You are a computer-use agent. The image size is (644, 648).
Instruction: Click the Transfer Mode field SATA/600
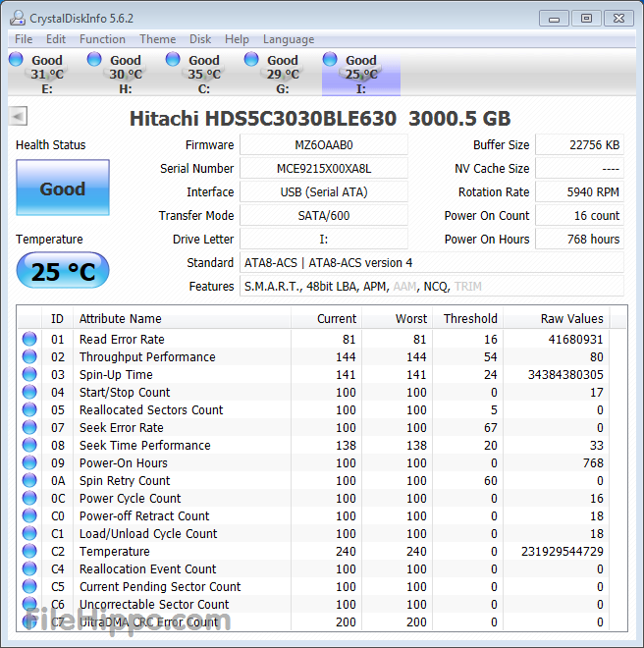324,216
